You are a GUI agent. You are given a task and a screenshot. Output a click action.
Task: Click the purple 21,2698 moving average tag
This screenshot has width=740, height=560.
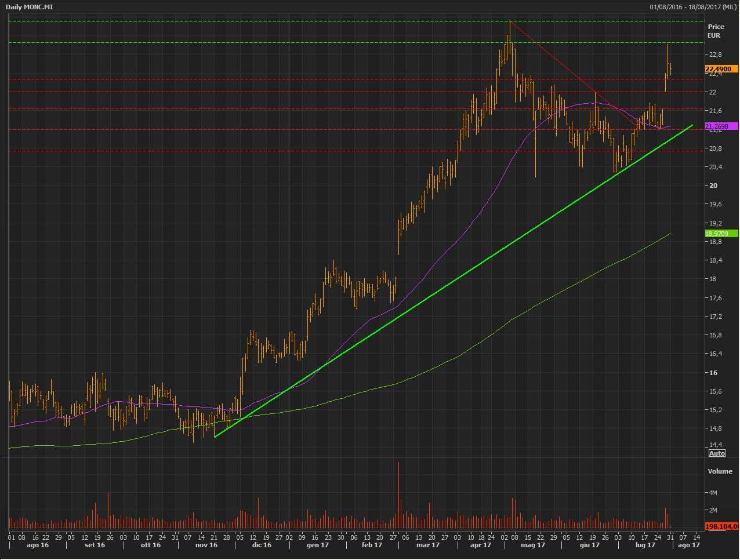pyautogui.click(x=721, y=126)
